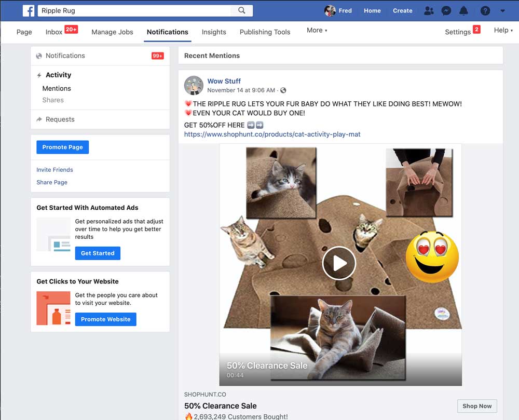This screenshot has height=420, width=519.
Task: Click Get Started for automated ads
Action: 98,253
